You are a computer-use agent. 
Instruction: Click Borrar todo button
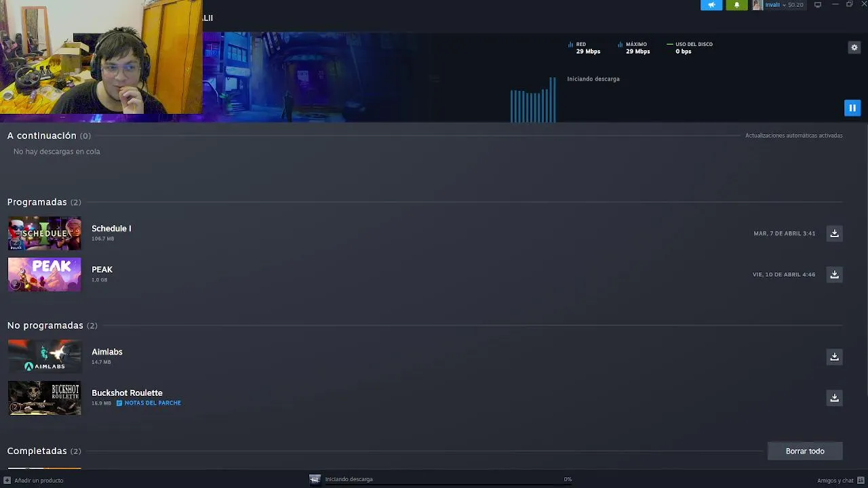(805, 451)
